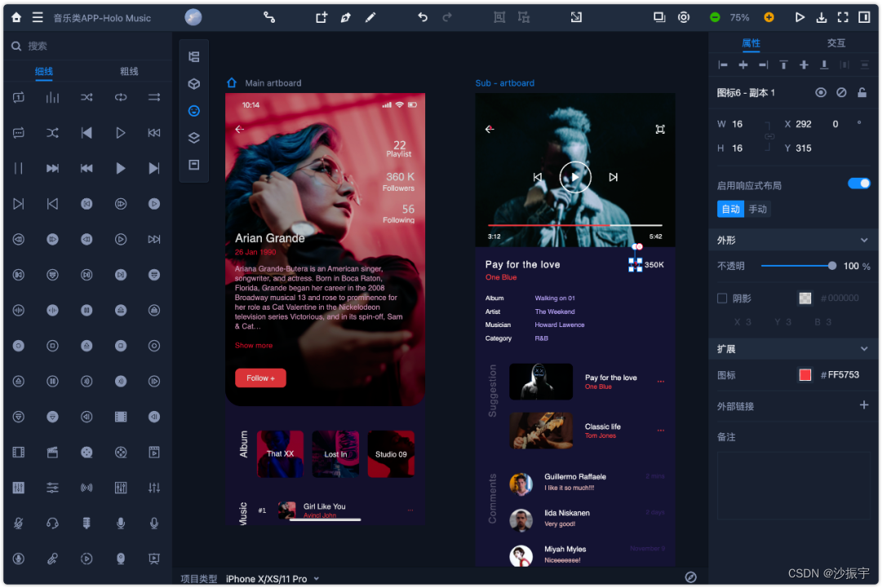Select 手动 layout mode
This screenshot has height=588, width=883.
[757, 209]
